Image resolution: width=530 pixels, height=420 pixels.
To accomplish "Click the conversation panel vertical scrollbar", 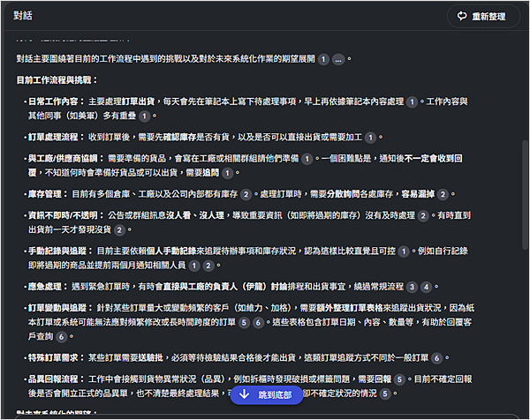I will [x=525, y=195].
